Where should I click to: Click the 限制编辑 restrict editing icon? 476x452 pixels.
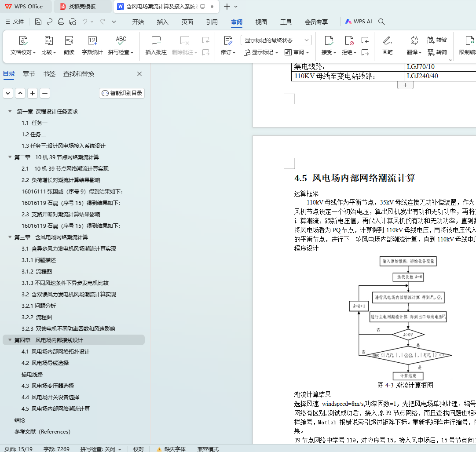[470, 40]
